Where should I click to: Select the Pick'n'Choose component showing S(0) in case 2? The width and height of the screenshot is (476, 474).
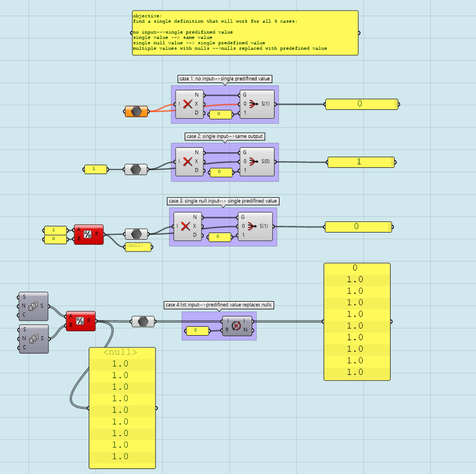point(257,162)
